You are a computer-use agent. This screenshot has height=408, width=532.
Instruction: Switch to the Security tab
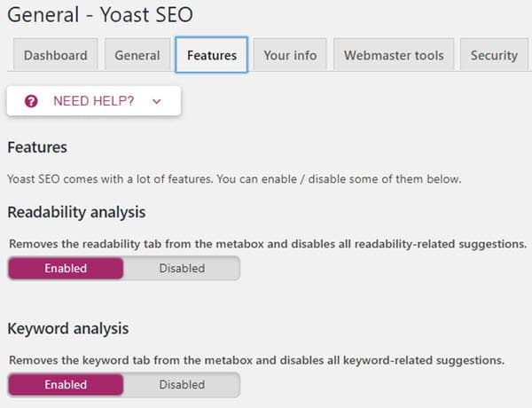[494, 55]
